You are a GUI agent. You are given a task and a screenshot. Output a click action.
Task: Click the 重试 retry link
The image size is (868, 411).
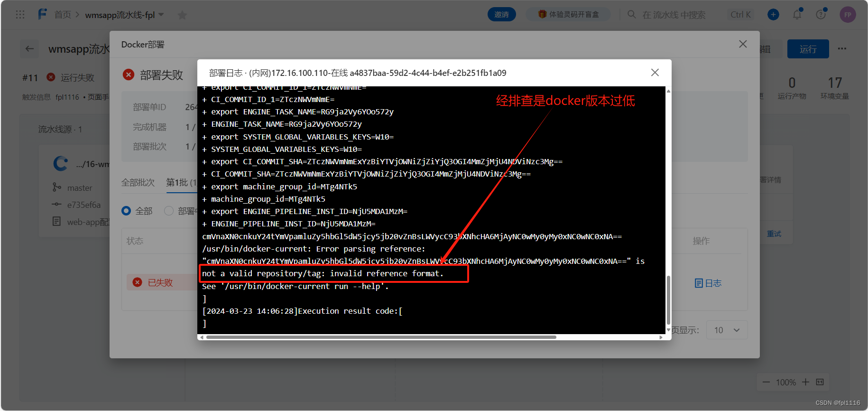[x=774, y=234]
